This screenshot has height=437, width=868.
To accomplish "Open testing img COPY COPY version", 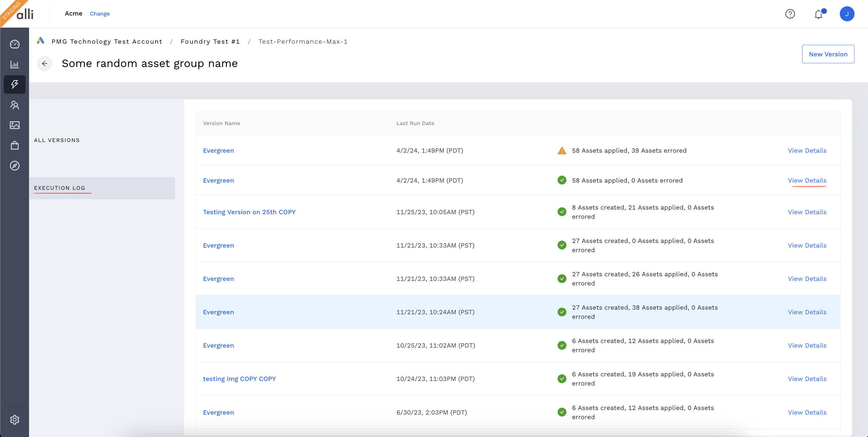I will point(239,379).
